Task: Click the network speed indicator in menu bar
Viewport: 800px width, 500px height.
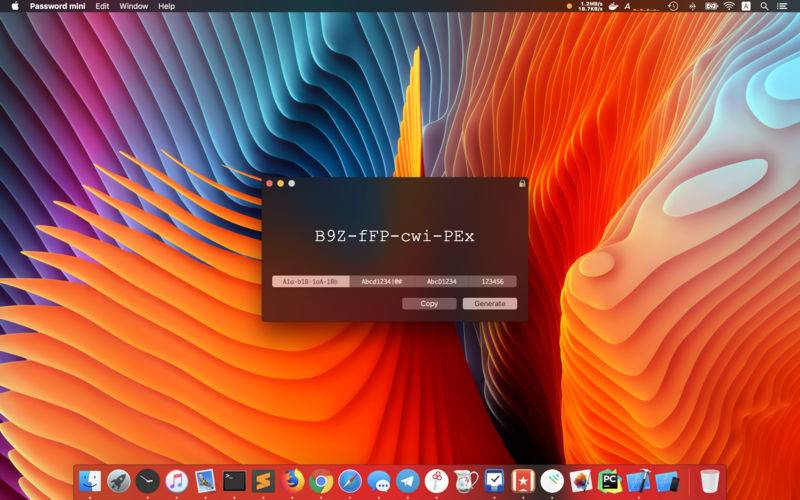Action: 590,6
